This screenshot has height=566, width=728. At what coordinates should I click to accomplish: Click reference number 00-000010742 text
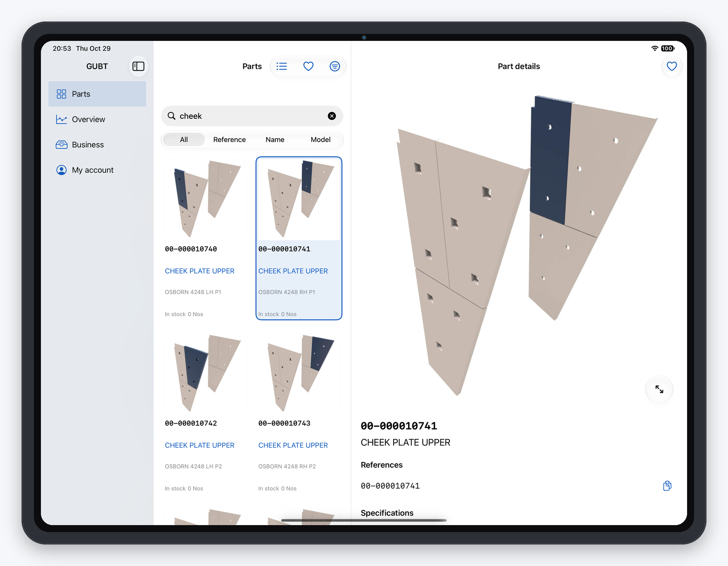pos(191,424)
